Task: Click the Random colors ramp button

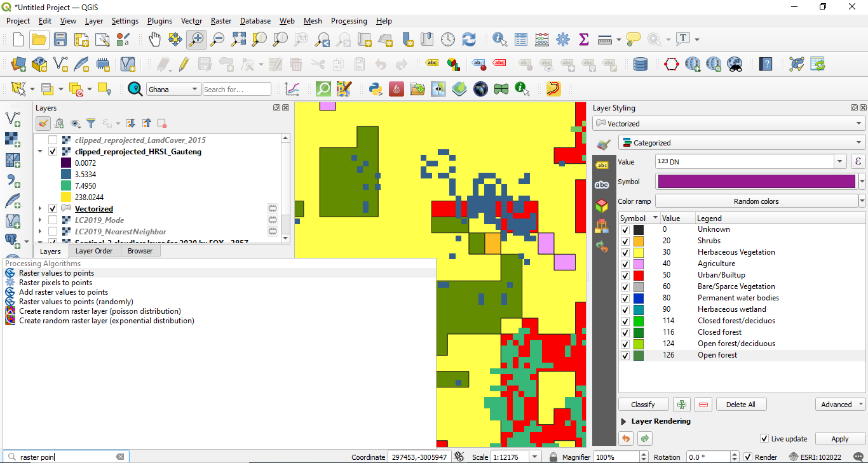Action: click(x=756, y=201)
